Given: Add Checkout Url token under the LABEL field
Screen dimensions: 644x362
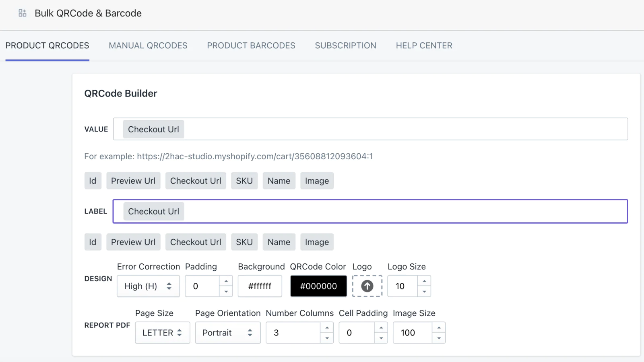Looking at the screenshot, I should 196,242.
